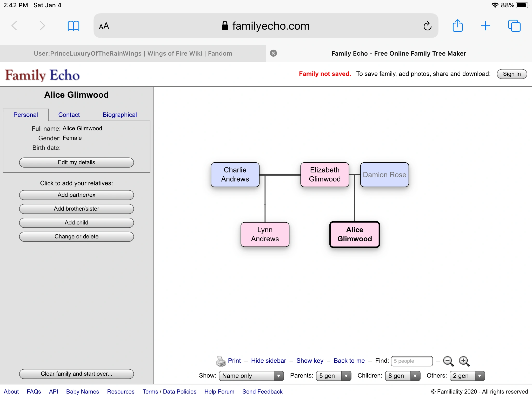Image resolution: width=532 pixels, height=399 pixels.
Task: Expand the Children generations dropdown
Action: 402,376
